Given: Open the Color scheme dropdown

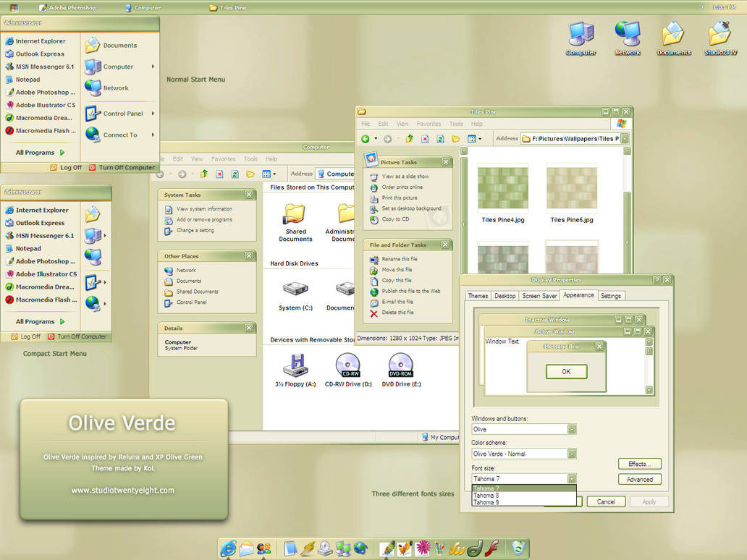Looking at the screenshot, I should (x=572, y=454).
